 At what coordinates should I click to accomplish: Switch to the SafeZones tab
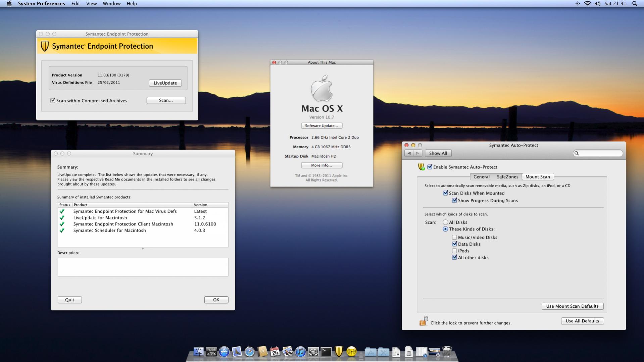click(507, 177)
